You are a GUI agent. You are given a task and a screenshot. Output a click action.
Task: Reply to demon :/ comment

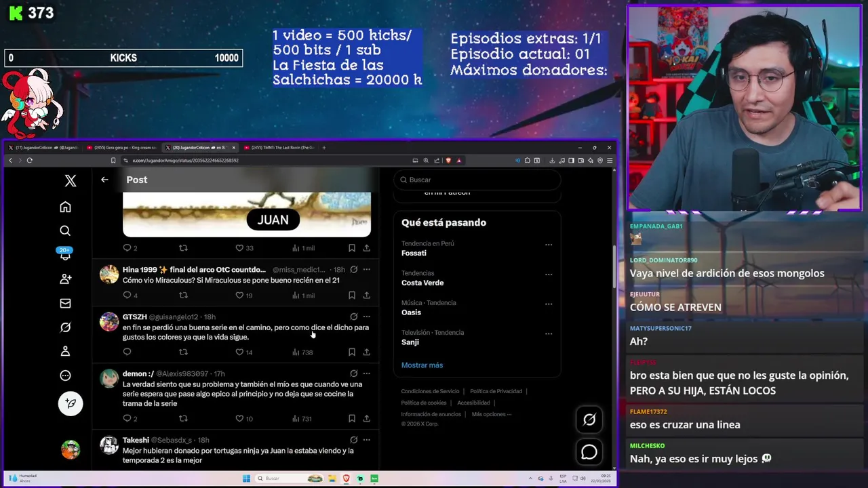(x=127, y=419)
